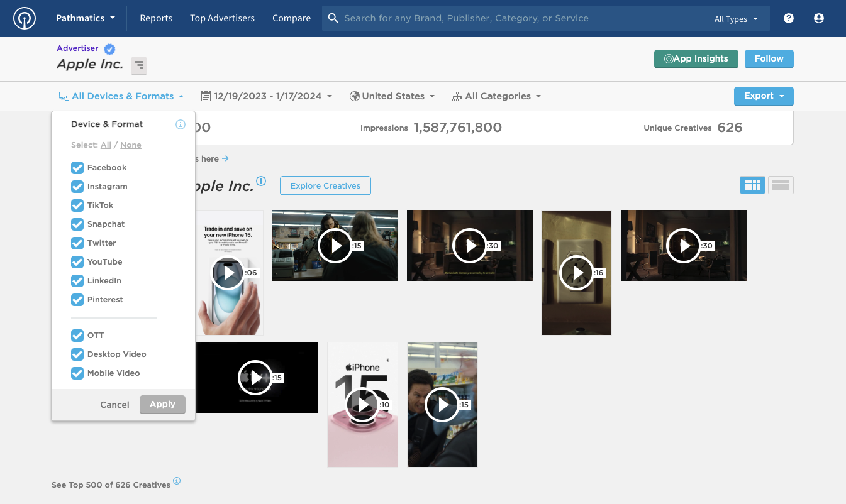The width and height of the screenshot is (846, 504).
Task: Click the info icon next to Top 500 Creatives
Action: point(177,481)
